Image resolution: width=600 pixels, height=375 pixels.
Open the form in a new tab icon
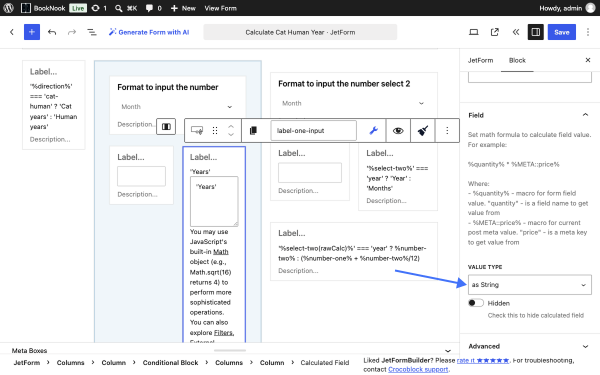click(495, 32)
